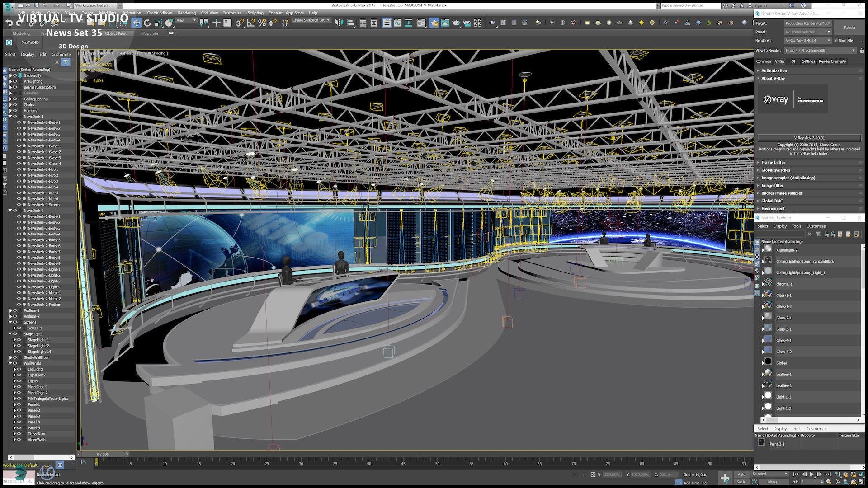Toggle visibility of StageLight-14
Image resolution: width=868 pixels, height=488 pixels.
[19, 352]
